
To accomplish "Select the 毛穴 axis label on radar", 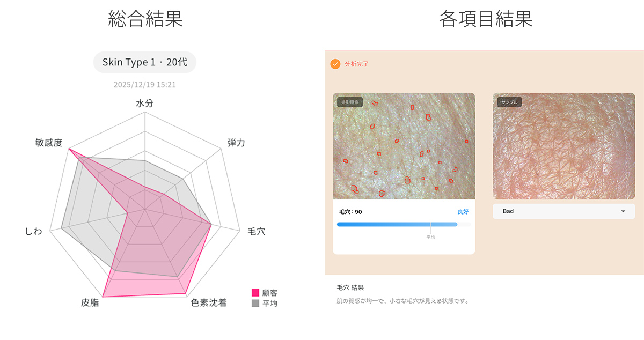I will (x=256, y=232).
